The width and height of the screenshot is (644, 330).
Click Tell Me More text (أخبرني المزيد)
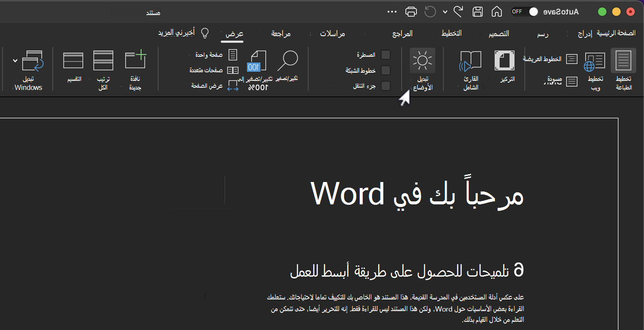click(176, 33)
